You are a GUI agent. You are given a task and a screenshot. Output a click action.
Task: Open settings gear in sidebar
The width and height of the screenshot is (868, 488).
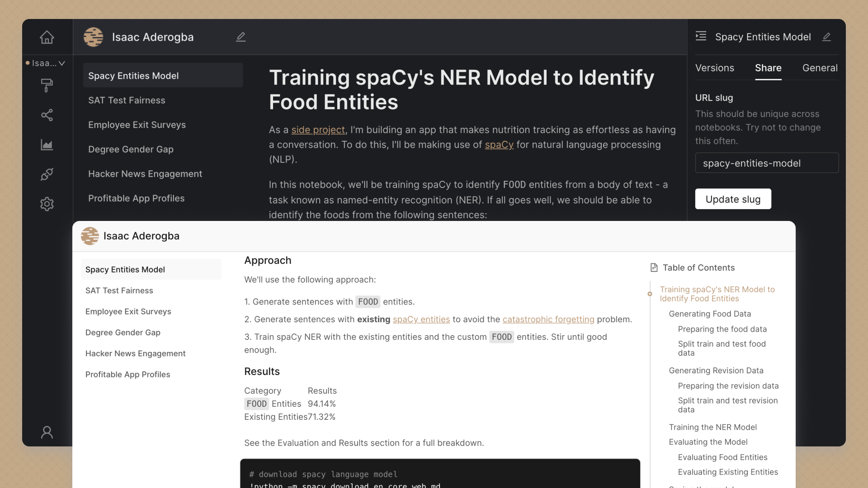tap(47, 204)
